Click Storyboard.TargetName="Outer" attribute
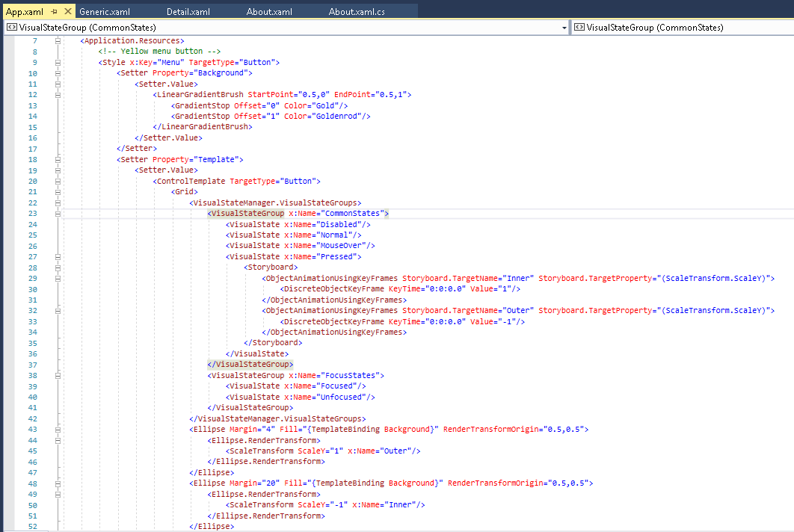The width and height of the screenshot is (794, 532). pos(468,311)
